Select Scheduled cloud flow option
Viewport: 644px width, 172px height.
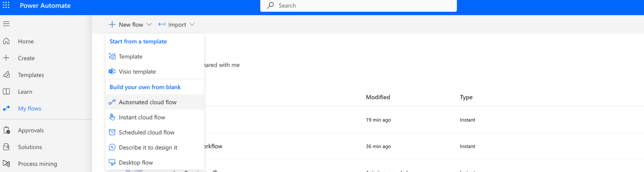(155, 132)
